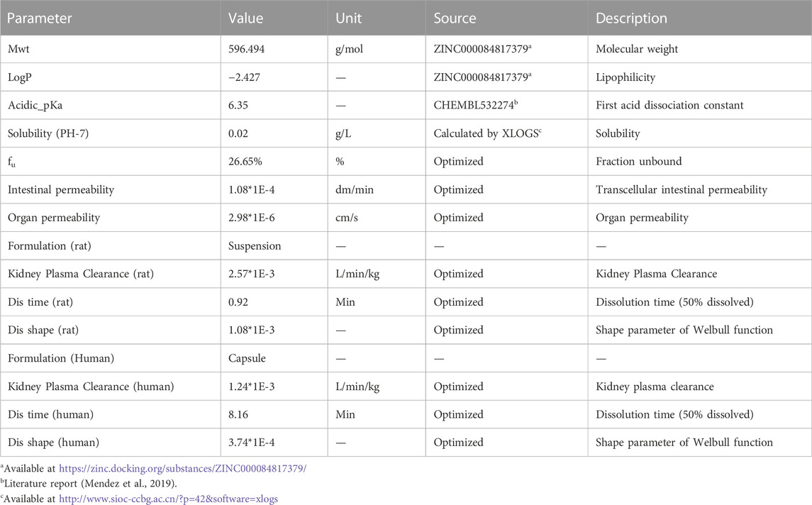Select the value 1.24*1E-3

(x=252, y=387)
